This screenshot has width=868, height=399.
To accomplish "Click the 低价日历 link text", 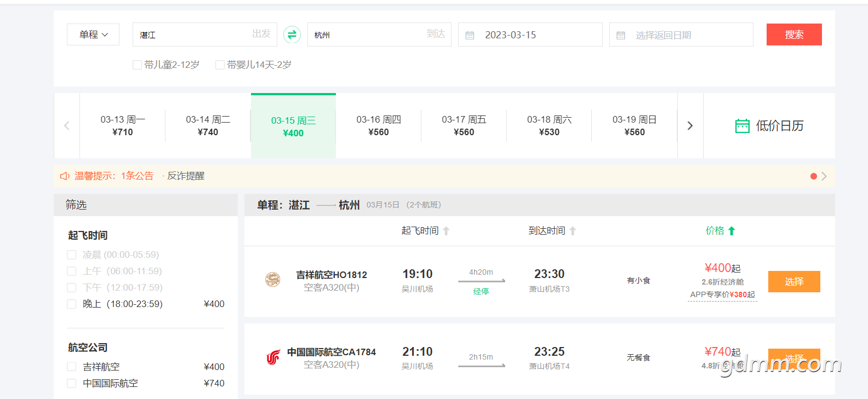I will pos(780,126).
